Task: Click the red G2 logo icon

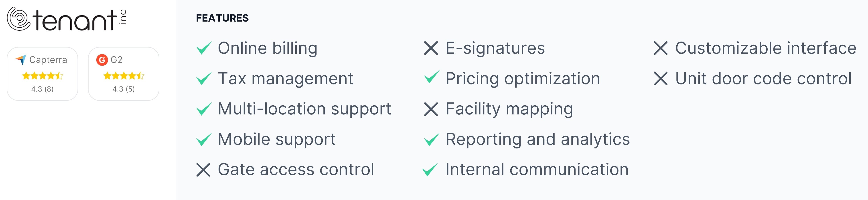Action: click(x=102, y=60)
